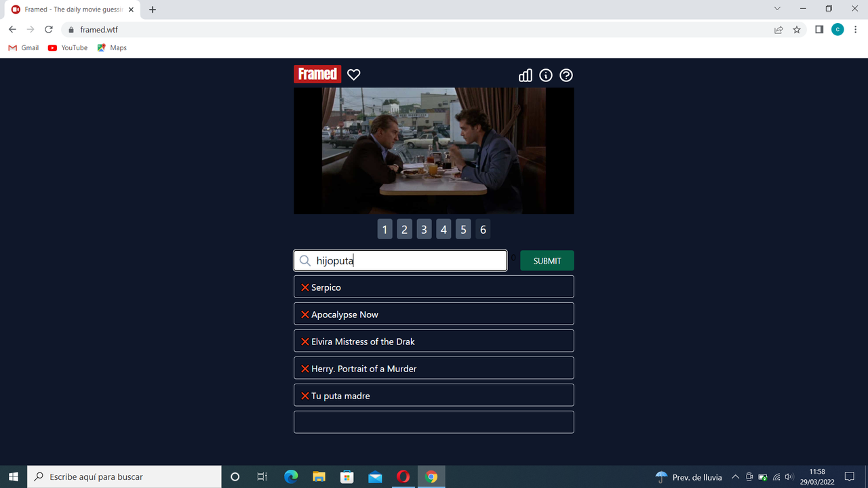Screen dimensions: 868x488
Task: Open the Windows Start menu
Action: tap(14, 477)
